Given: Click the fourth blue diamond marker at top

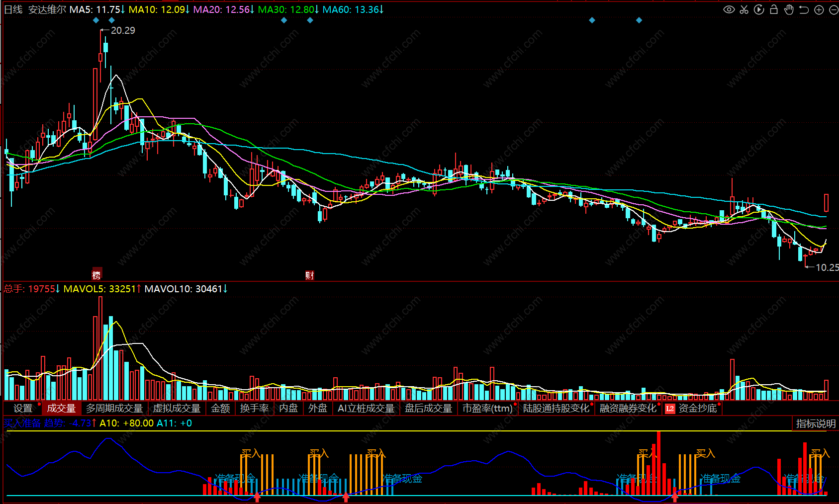Looking at the screenshot, I should tap(310, 20).
